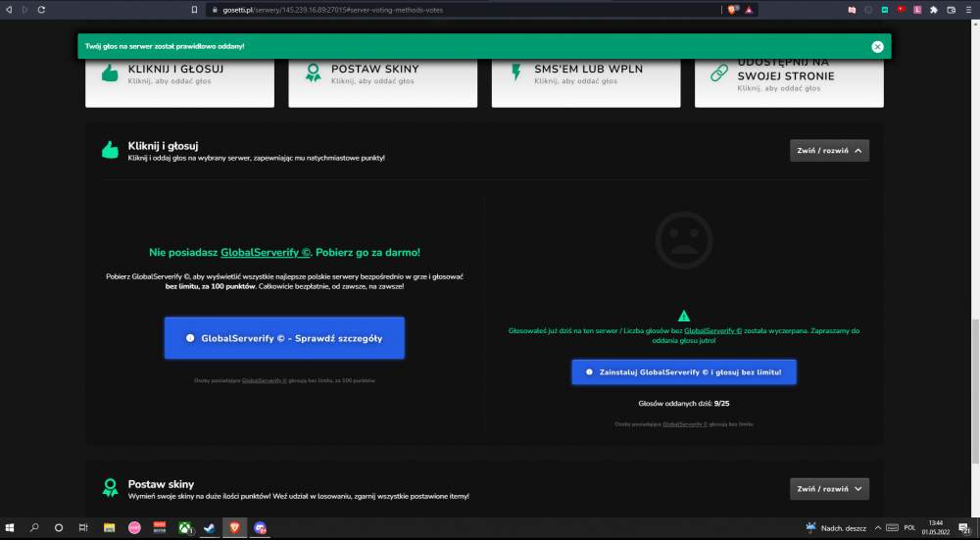Click the pink L extension icon
This screenshot has height=540, width=980.
917,10
